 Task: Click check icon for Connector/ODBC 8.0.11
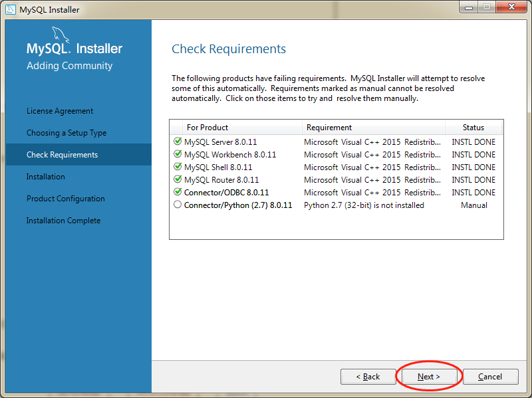(177, 192)
